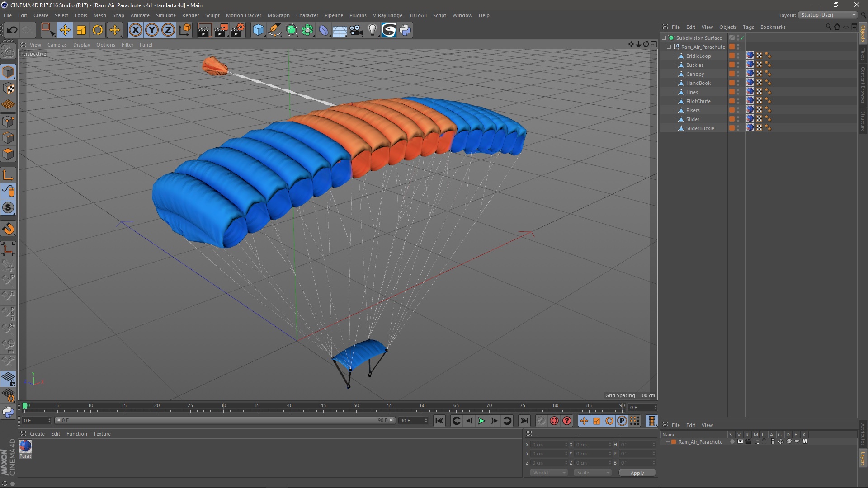Toggle Z axis lock
Viewport: 868px width, 488px height.
168,30
